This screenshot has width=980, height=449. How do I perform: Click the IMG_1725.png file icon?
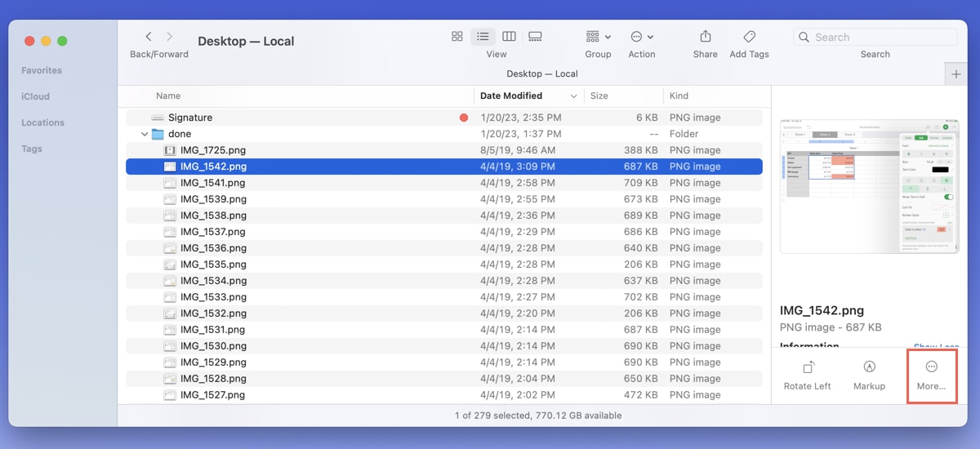click(x=170, y=150)
